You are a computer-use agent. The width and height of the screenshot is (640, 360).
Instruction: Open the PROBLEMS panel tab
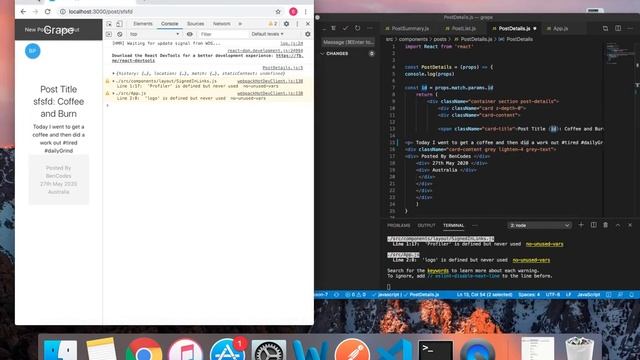point(398,226)
